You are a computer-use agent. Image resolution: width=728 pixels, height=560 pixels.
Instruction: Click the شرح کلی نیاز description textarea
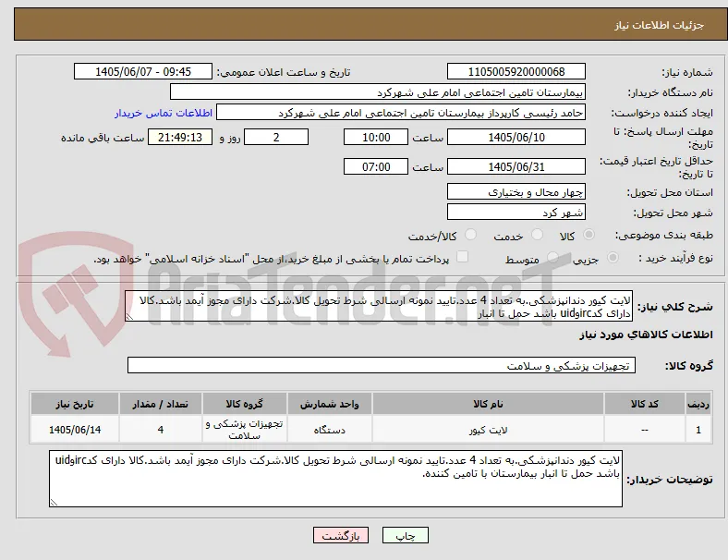[379, 307]
